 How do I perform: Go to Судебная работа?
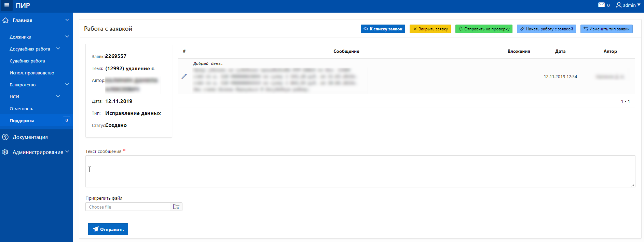point(27,61)
